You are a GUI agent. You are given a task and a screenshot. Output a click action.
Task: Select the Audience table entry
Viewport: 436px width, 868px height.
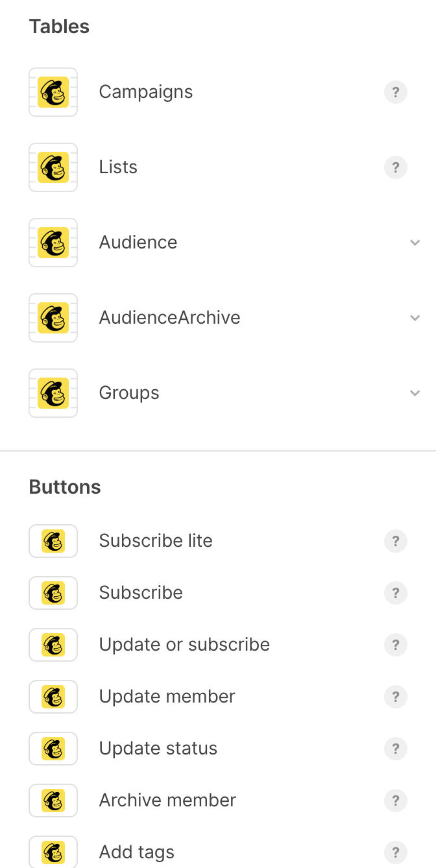click(x=218, y=243)
